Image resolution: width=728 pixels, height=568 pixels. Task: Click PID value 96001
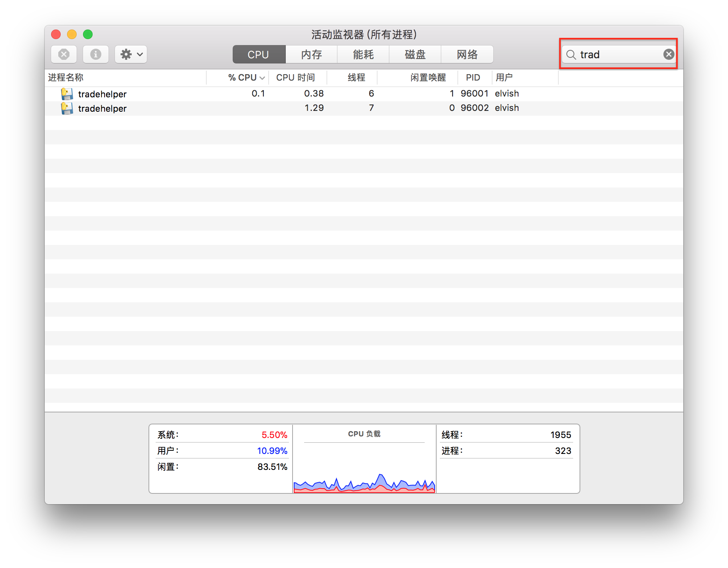click(x=475, y=93)
